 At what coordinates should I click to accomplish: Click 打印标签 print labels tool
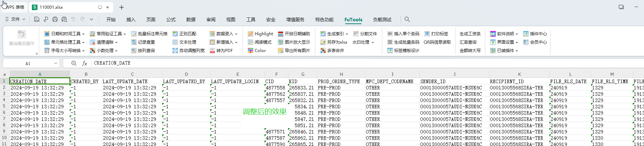pyautogui.click(x=436, y=34)
